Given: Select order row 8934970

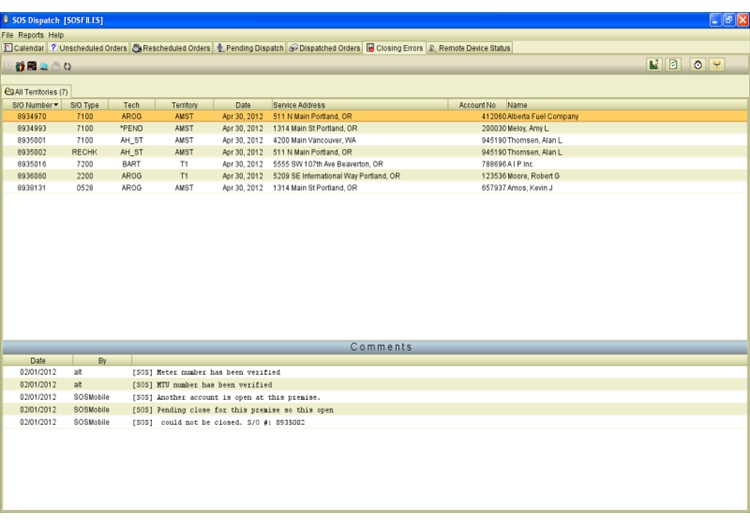Looking at the screenshot, I should click(x=375, y=116).
